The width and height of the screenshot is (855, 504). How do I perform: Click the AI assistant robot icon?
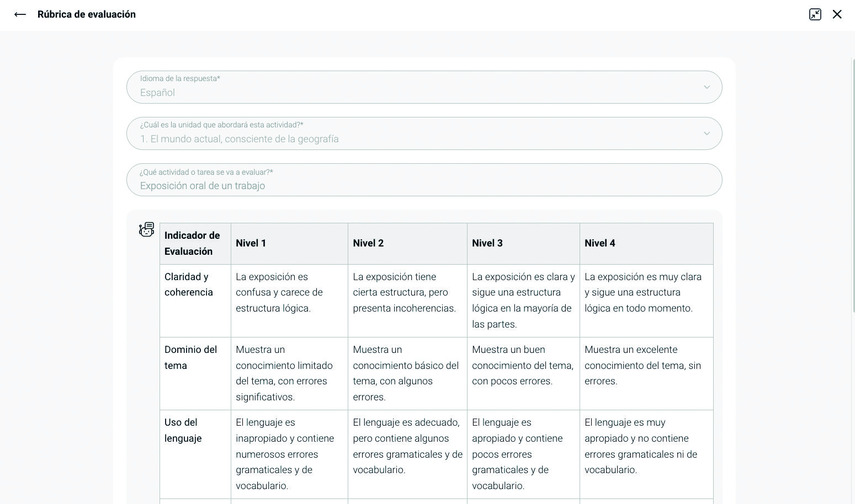[146, 229]
